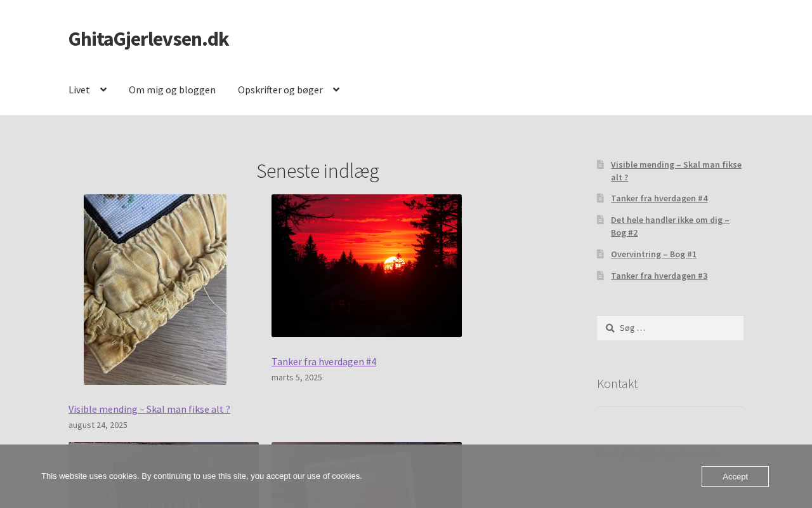Viewport: 812px width, 508px height.
Task: Open post Tanker fra hverdagen #4 under sunset image
Action: (x=324, y=361)
